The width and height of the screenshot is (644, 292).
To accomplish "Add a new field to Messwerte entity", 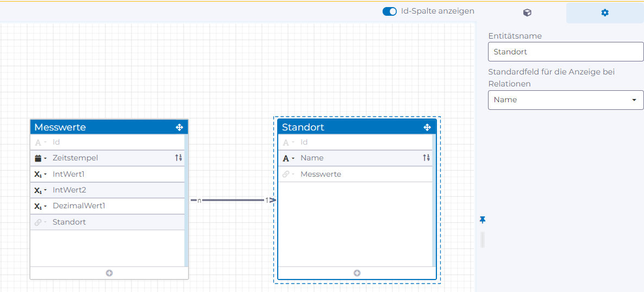I will coord(109,273).
